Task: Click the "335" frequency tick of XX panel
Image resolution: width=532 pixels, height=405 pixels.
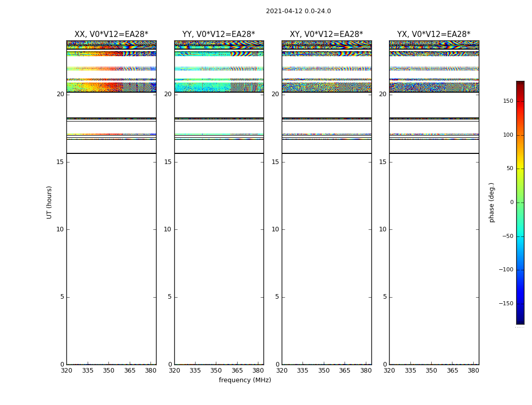Action: [88, 371]
